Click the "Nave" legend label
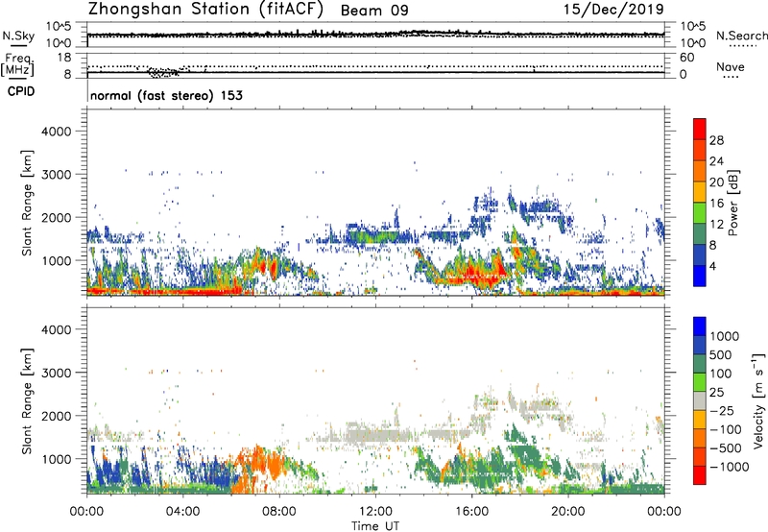The width and height of the screenshot is (768, 532). [731, 66]
